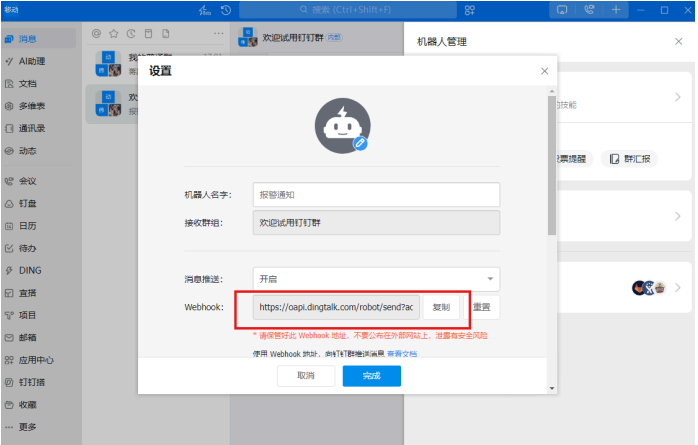Open 应用中心 (App Center) in the sidebar
This screenshot has height=445, width=698.
pos(34,359)
